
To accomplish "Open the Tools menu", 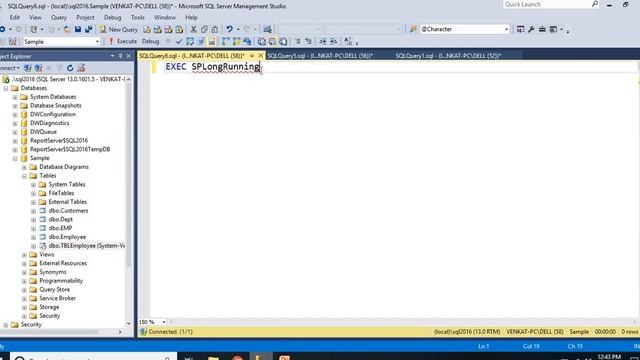I will (138, 18).
